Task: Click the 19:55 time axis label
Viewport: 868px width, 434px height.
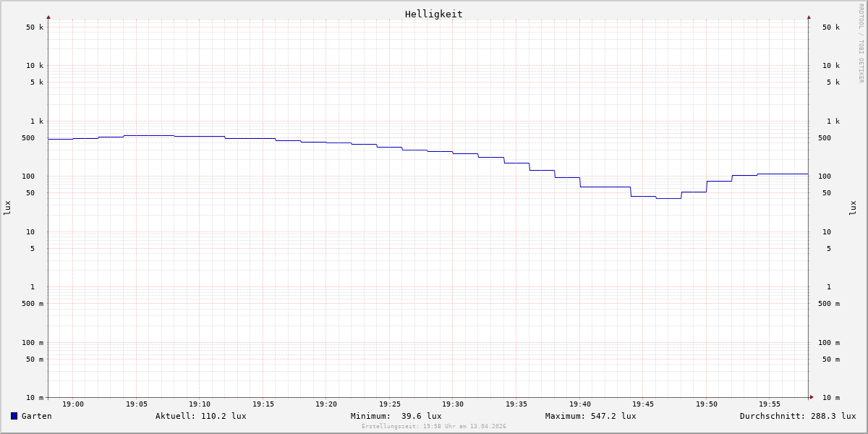Action: (x=770, y=404)
